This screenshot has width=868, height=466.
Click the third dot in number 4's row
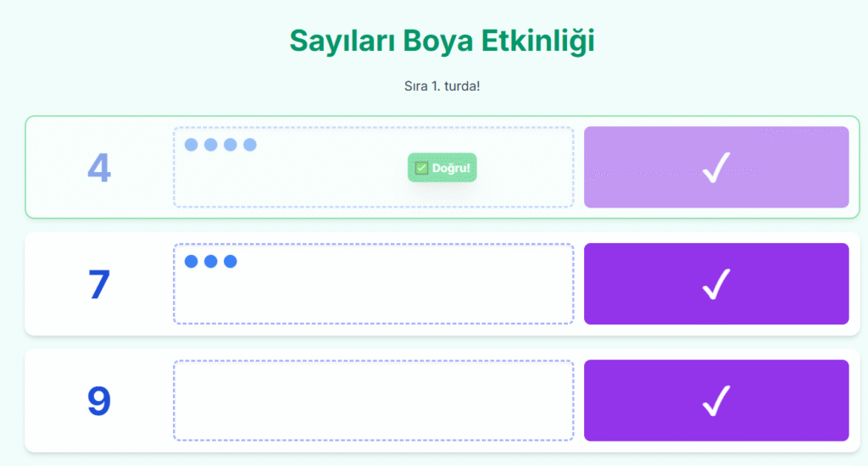click(231, 145)
